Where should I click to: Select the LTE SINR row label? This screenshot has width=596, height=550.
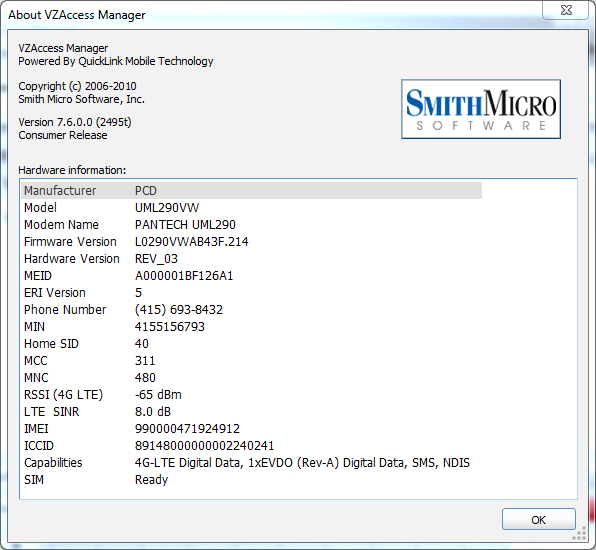52,412
